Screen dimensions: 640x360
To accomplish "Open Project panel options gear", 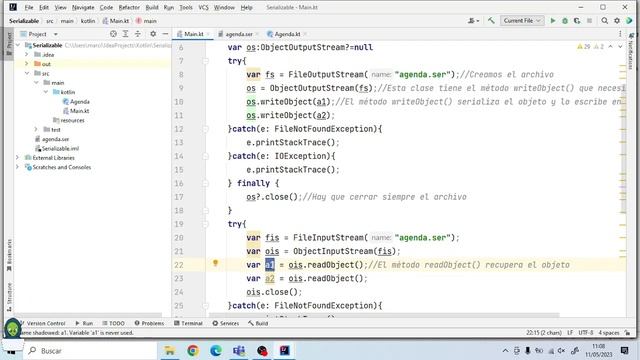I will (153, 34).
